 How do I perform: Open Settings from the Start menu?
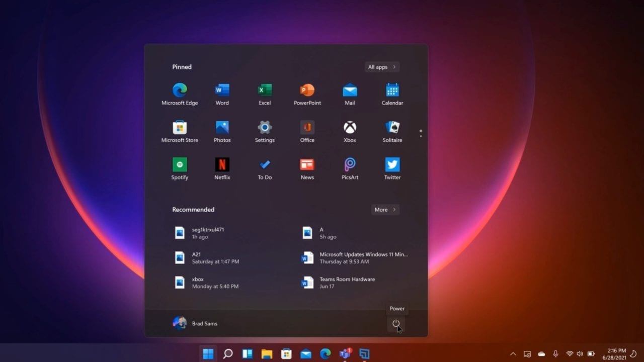point(265,131)
